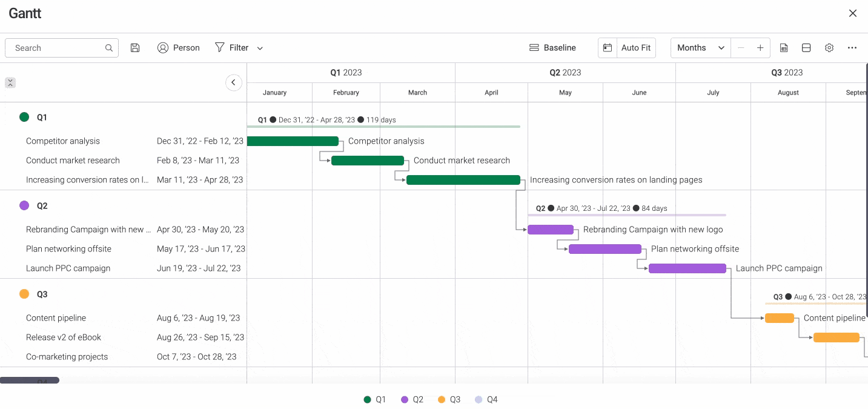Click the Launch PPC campaign task name
868x409 pixels.
[68, 268]
